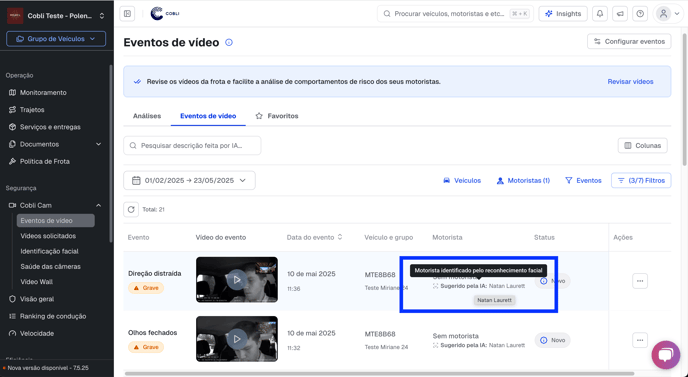Click the Total: 21 count label

click(x=153, y=210)
